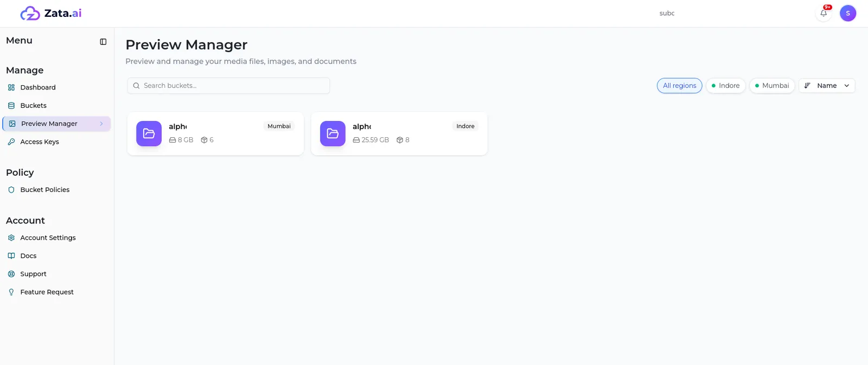
Task: Click the sort order icon beside Name
Action: point(807,86)
